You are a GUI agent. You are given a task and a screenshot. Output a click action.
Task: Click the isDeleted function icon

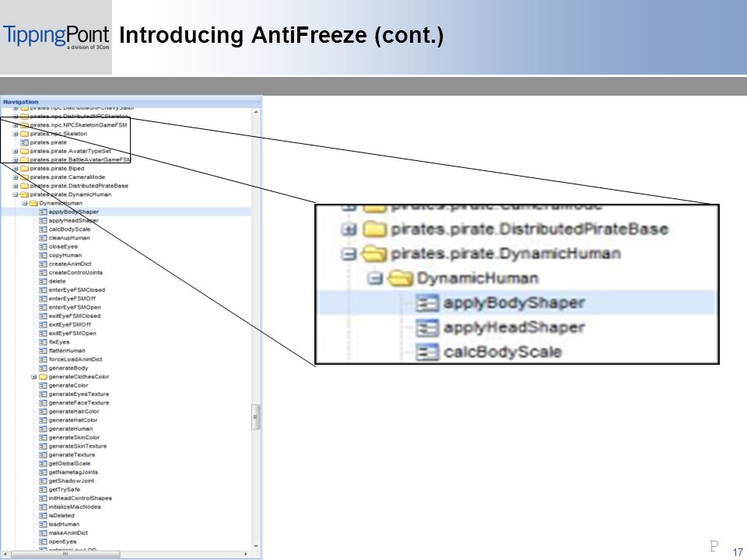point(43,516)
